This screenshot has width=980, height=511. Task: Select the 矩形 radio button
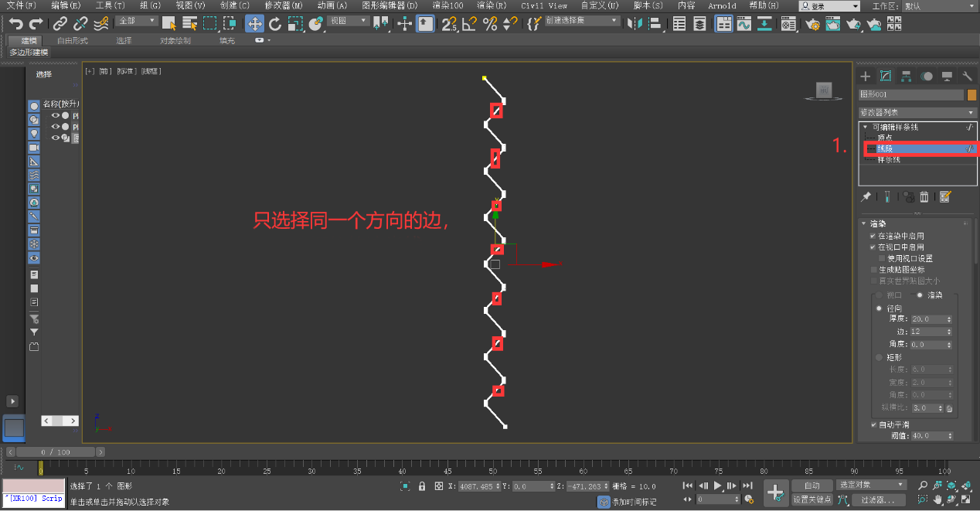tap(879, 357)
